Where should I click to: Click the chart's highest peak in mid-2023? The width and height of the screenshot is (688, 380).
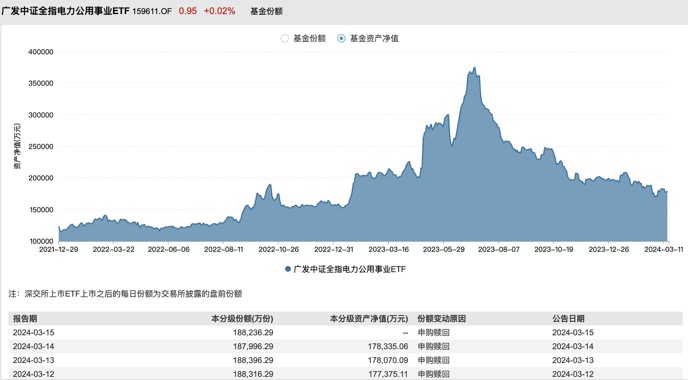point(474,68)
